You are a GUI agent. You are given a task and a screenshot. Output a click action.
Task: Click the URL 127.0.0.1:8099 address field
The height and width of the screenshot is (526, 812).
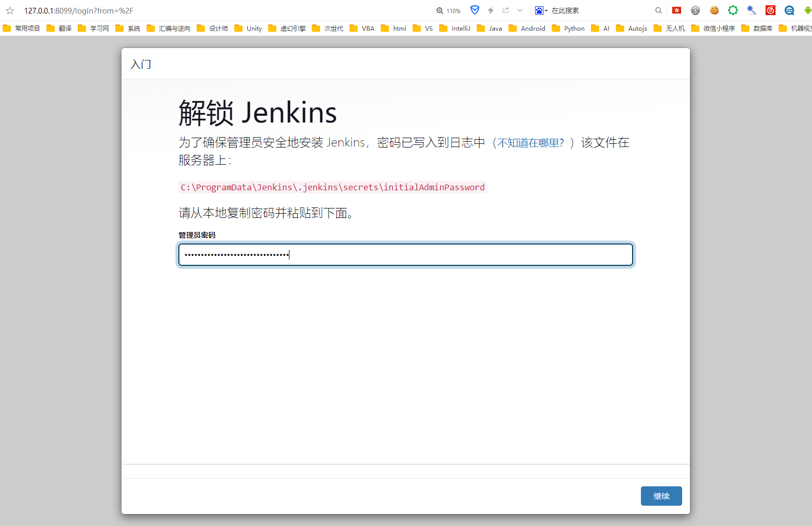tap(78, 10)
